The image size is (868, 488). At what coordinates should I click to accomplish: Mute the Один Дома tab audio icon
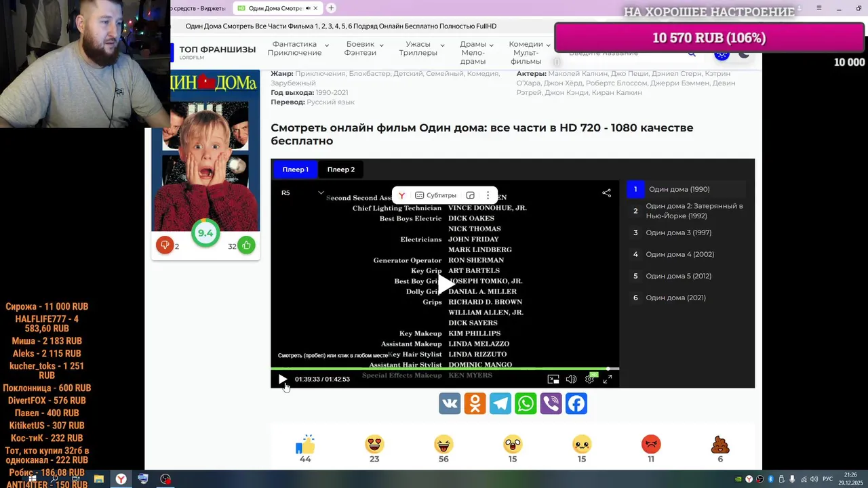click(x=307, y=8)
